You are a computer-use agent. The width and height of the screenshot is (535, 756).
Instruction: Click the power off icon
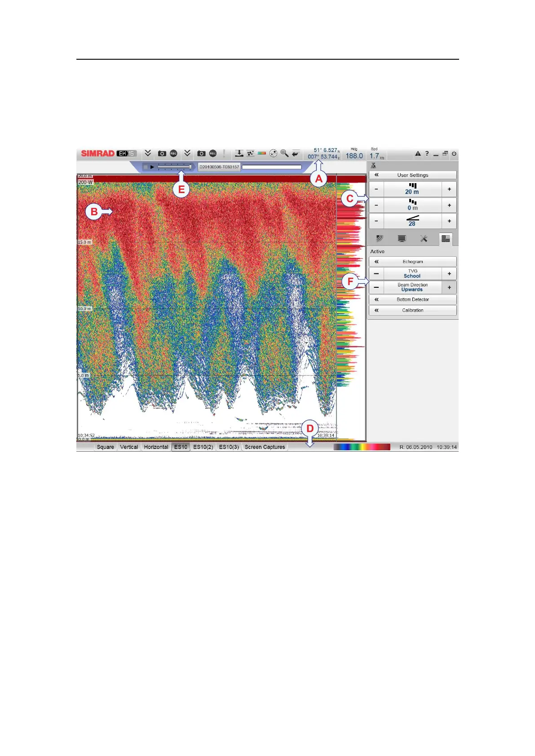click(454, 154)
